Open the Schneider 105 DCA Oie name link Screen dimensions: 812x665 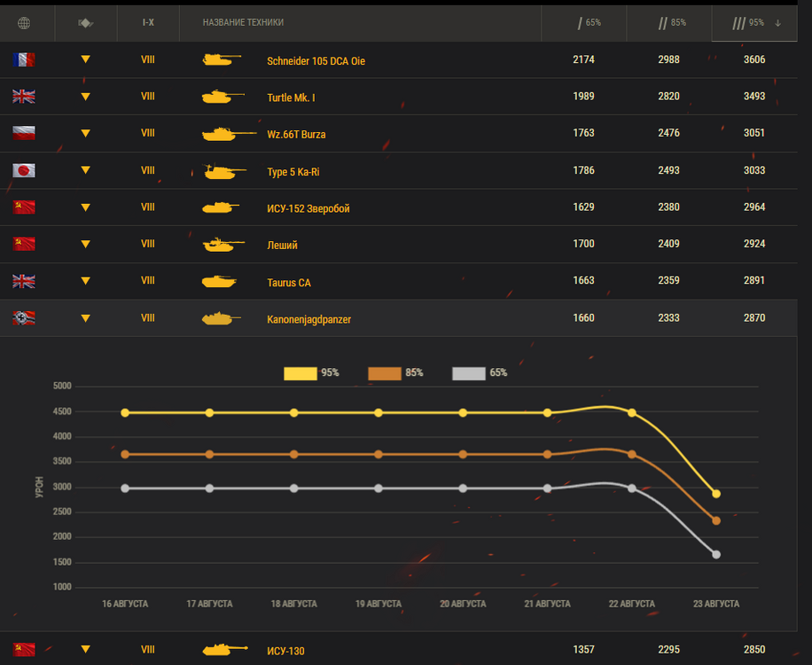[x=316, y=61]
